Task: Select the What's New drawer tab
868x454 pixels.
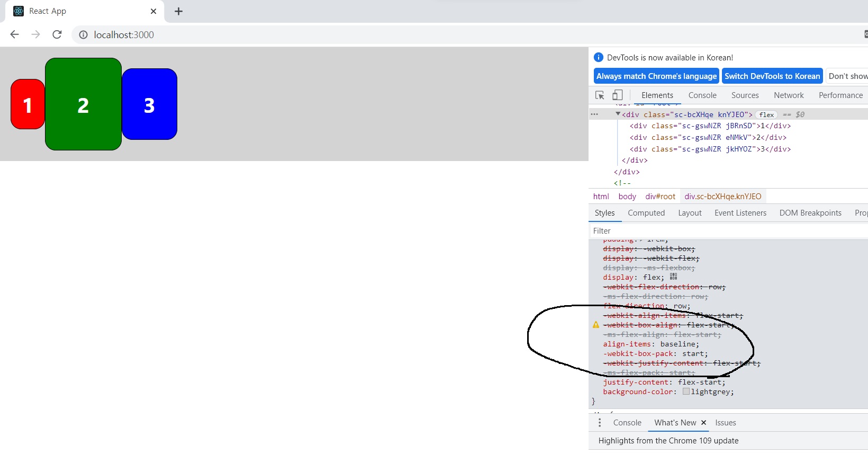Action: click(x=675, y=423)
